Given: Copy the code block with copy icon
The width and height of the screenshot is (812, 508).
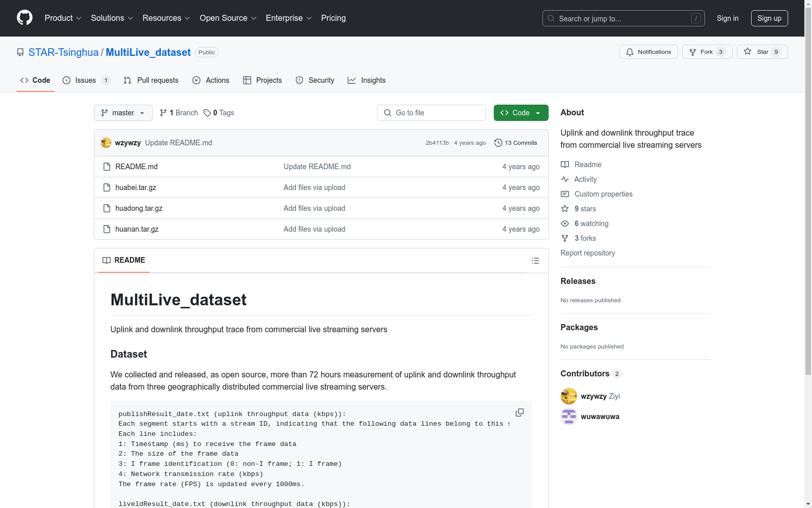Looking at the screenshot, I should [520, 412].
